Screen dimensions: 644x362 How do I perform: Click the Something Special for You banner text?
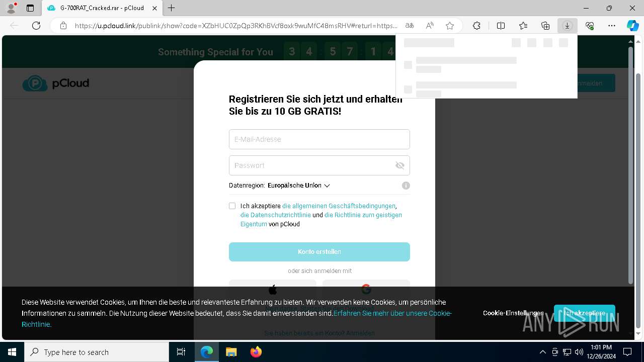click(x=215, y=52)
